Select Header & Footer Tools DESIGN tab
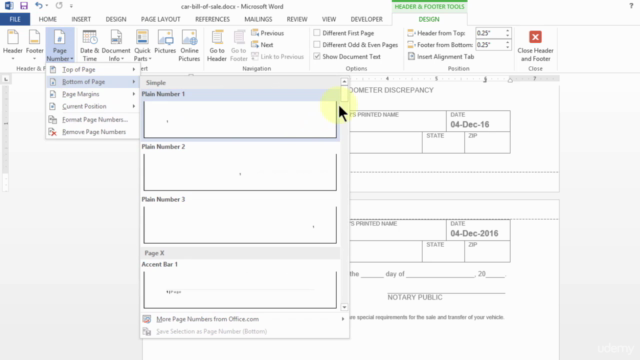 click(429, 19)
